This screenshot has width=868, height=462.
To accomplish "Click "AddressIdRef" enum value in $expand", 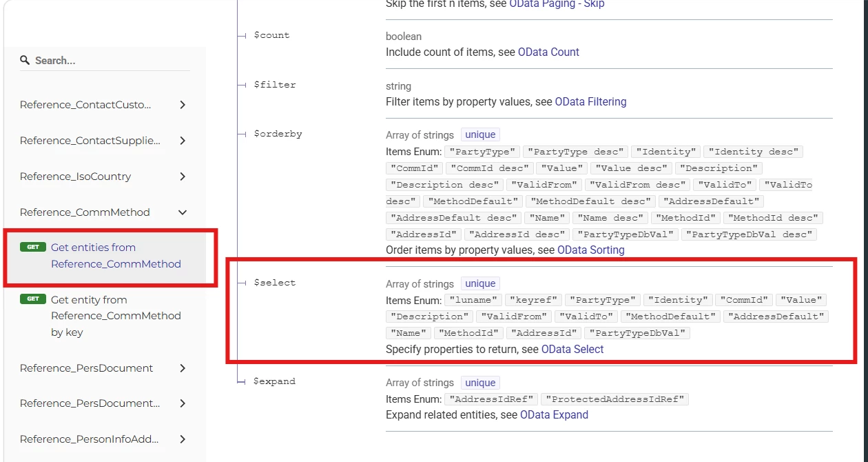I will pos(490,399).
